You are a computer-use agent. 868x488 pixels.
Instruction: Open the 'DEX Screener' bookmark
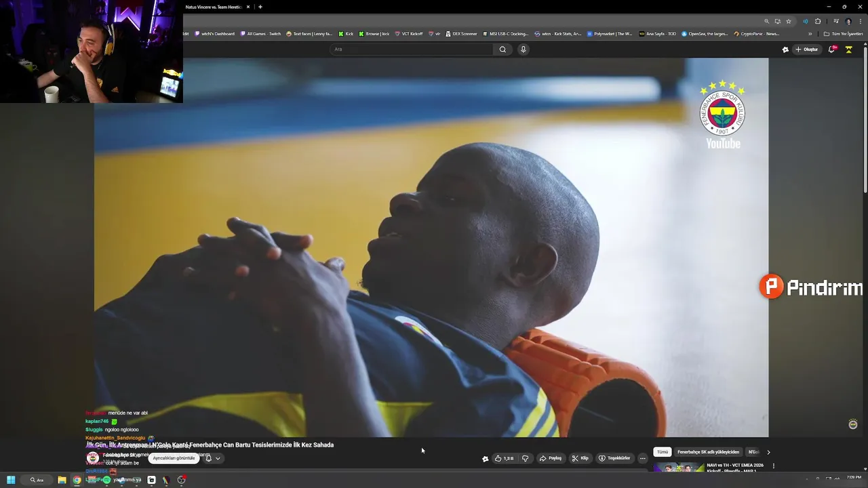click(461, 33)
